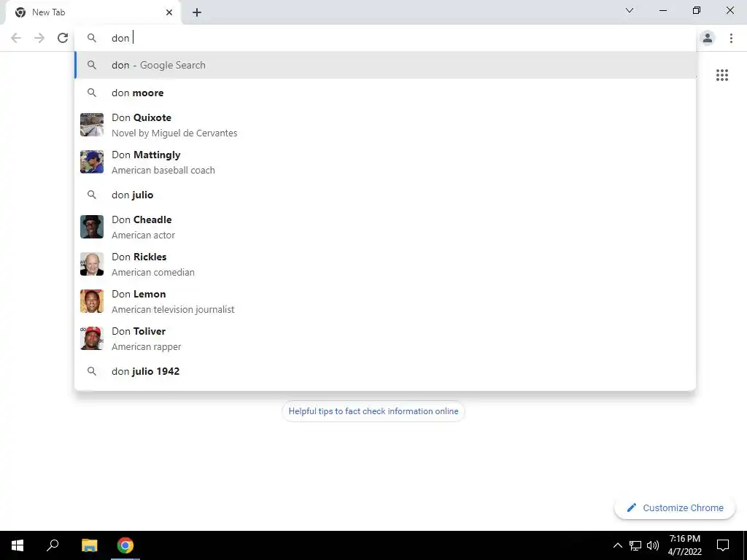Click the Don Quixote thumbnail image
Viewport: 747px width, 560px height.
pyautogui.click(x=92, y=125)
